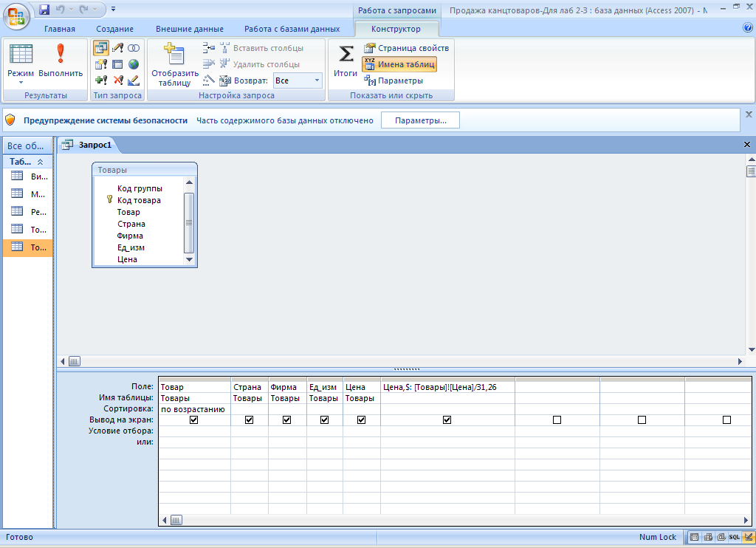The image size is (756, 548).
Task: Select the highlighted То... table in navigation pane
Action: [27, 247]
